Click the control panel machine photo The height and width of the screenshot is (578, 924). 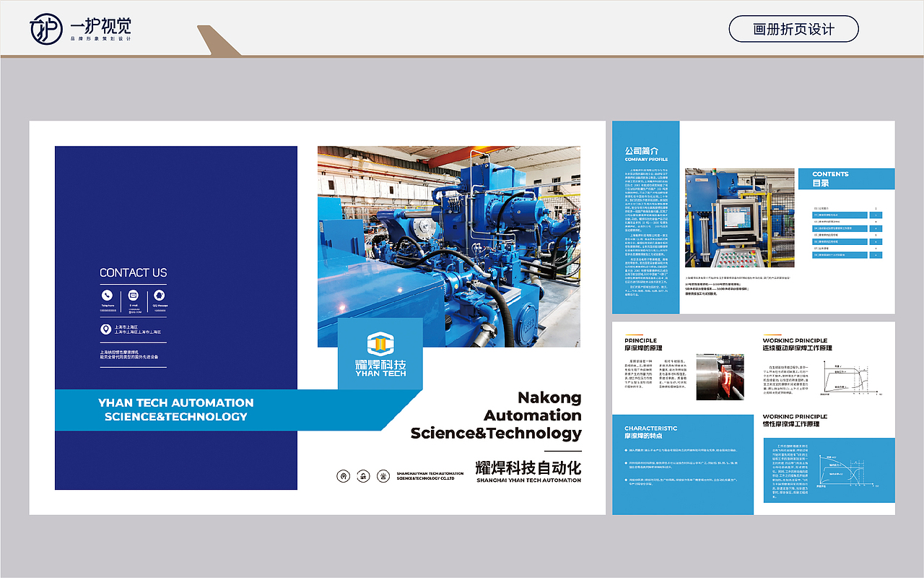740,220
